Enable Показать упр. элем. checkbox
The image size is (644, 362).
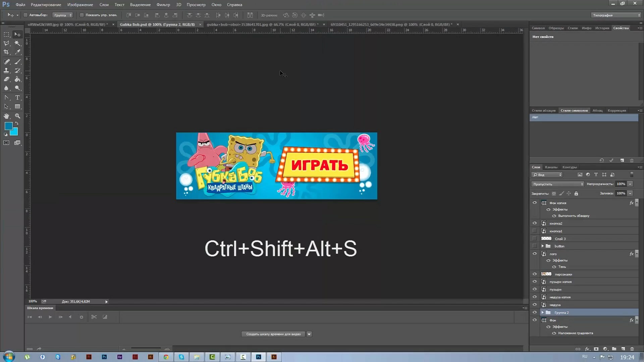82,15
